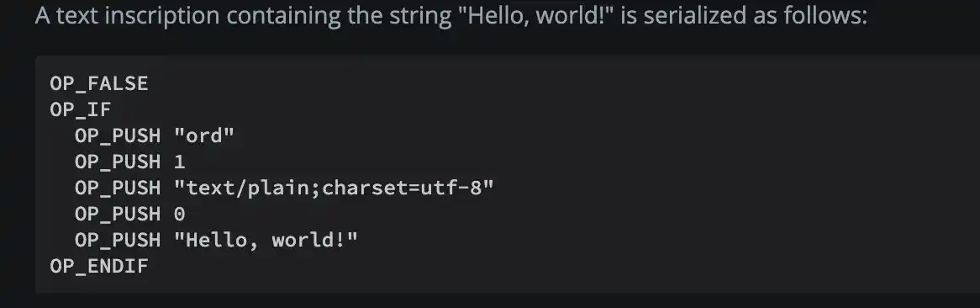Click OP_PUSH preceding the 0 value
This screenshot has width=980, height=308.
click(x=118, y=214)
